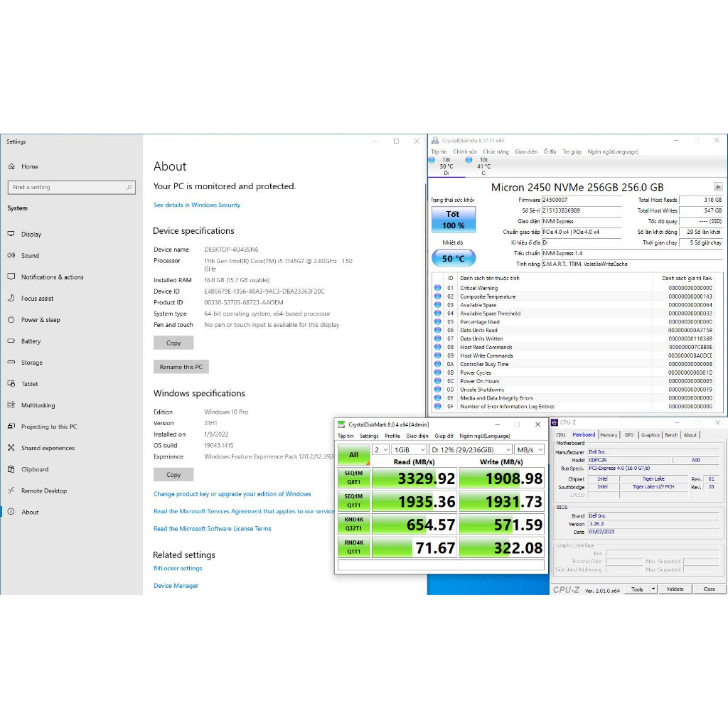This screenshot has width=728, height=728.
Task: Open the MB/s unit dropdown
Action: tap(529, 449)
